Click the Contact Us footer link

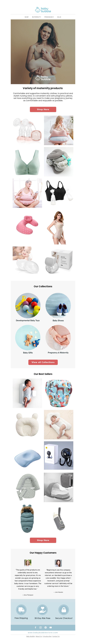56,636
